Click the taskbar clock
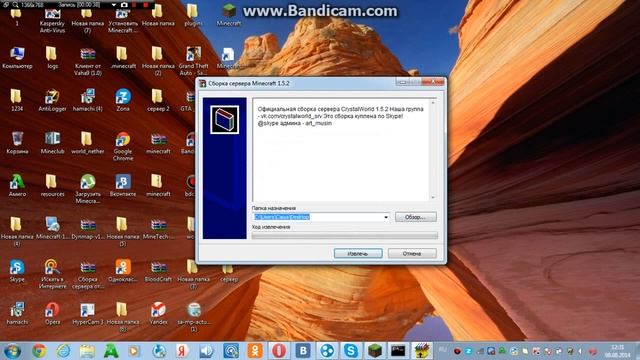This screenshot has width=640, height=360. tap(618, 351)
